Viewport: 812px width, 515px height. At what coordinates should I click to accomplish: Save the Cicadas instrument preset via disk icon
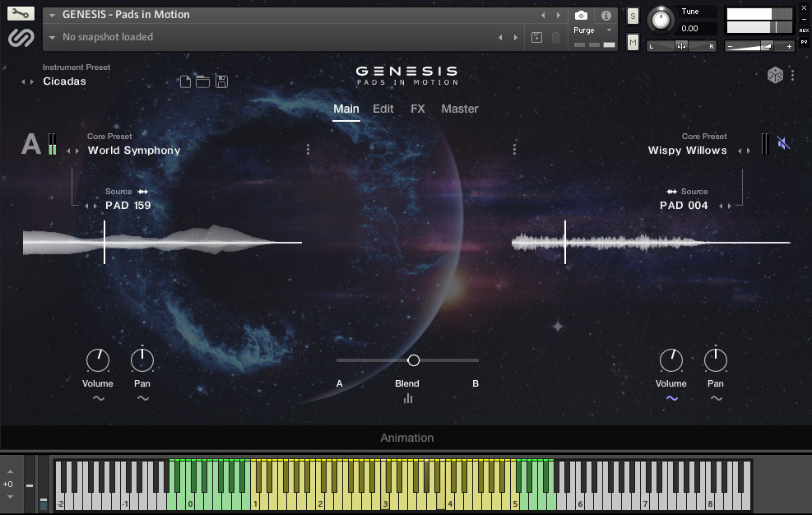tap(220, 81)
